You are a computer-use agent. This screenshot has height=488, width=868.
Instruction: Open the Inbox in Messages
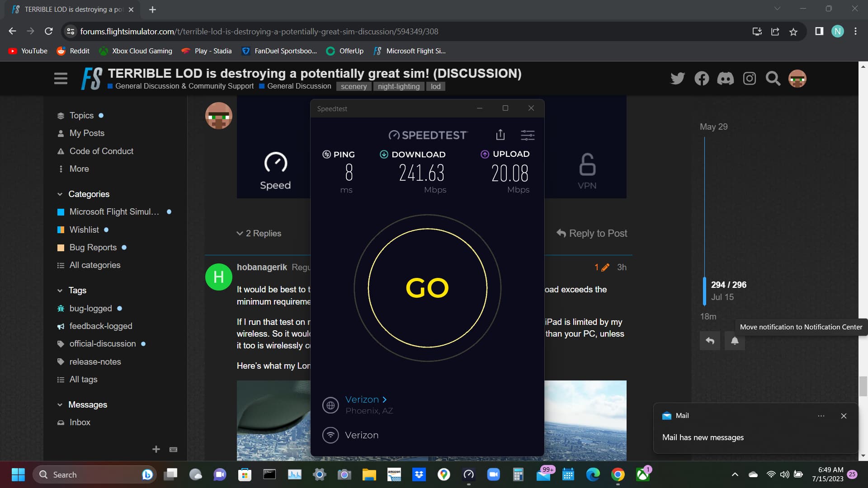(x=80, y=422)
